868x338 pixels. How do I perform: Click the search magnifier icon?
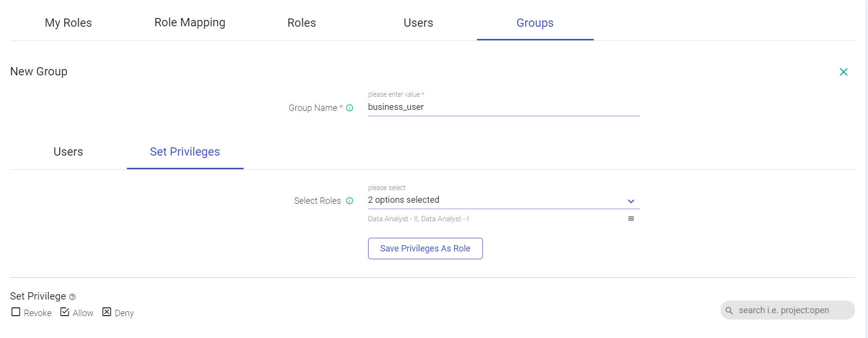729,310
